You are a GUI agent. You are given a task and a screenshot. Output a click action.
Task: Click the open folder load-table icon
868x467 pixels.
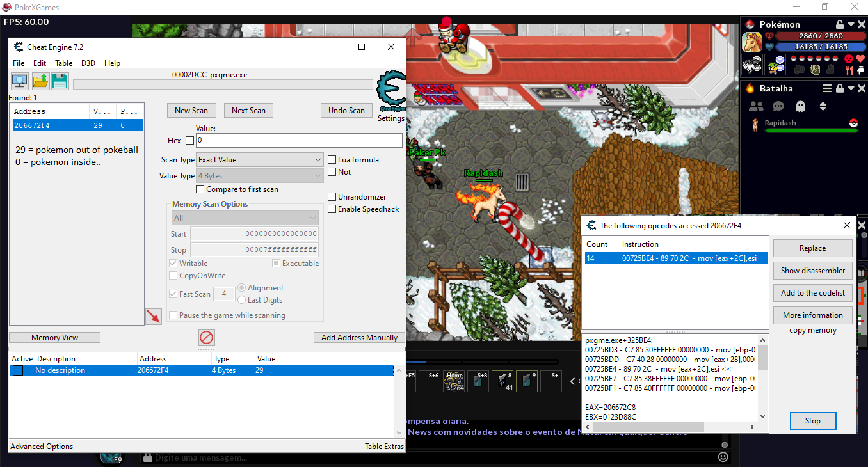(40, 81)
